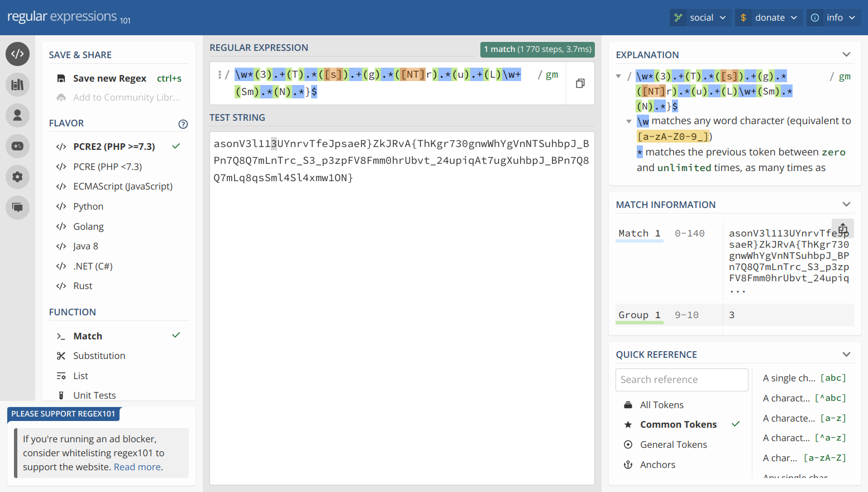Open the chat sidebar icon
868x492 pixels.
(x=17, y=207)
